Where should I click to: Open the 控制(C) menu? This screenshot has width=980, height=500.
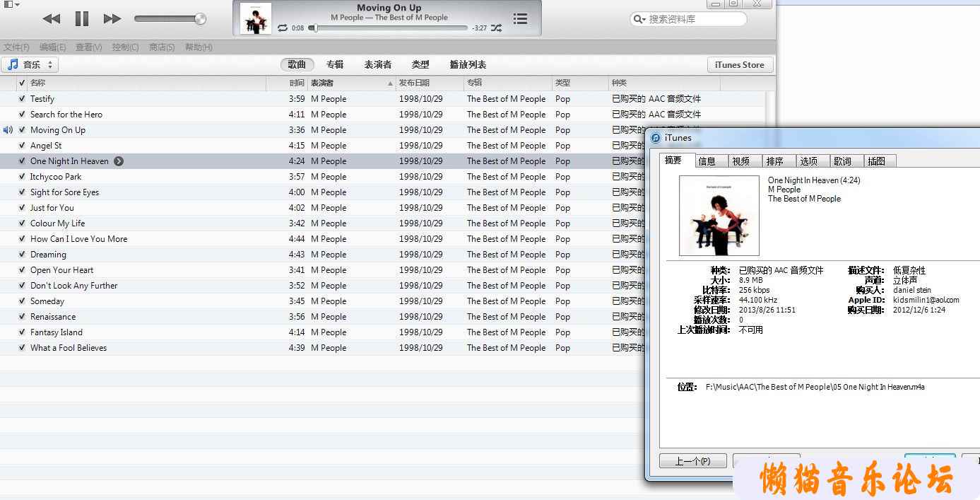125,47
